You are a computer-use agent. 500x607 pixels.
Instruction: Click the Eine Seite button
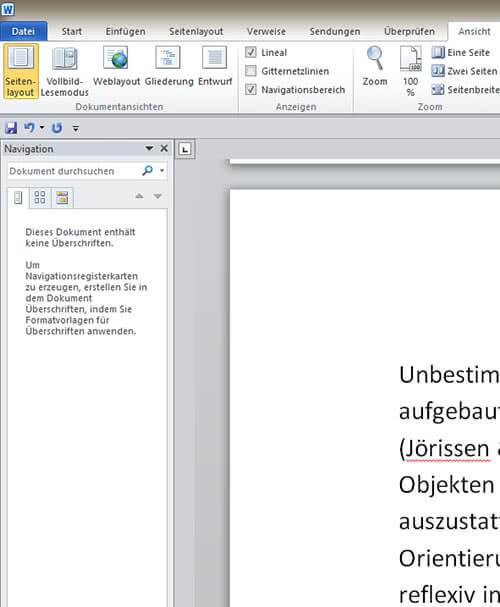[x=461, y=52]
